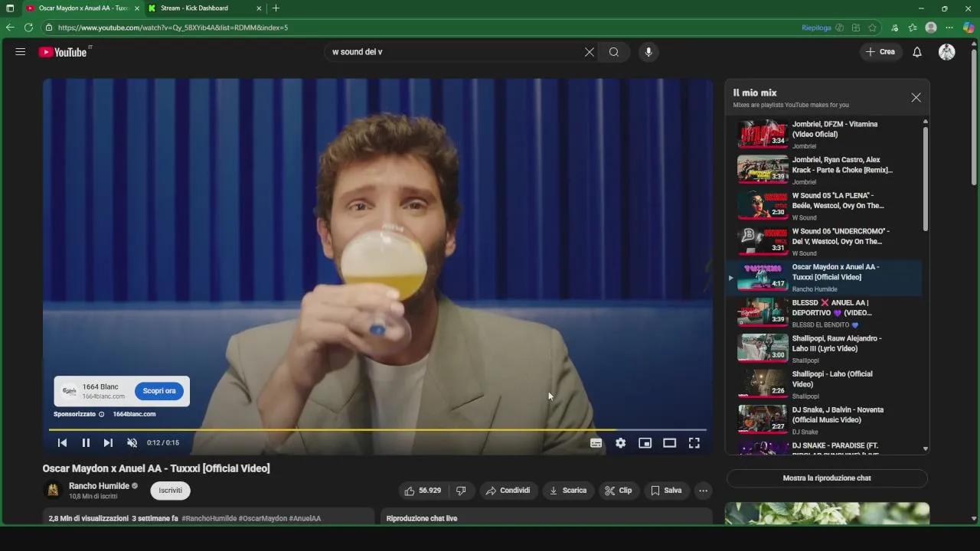Go back in browser history
Viewport: 980px width, 551px height.
[x=10, y=28]
